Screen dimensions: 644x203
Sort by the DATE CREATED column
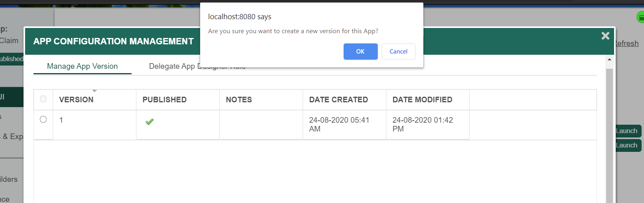tap(339, 100)
